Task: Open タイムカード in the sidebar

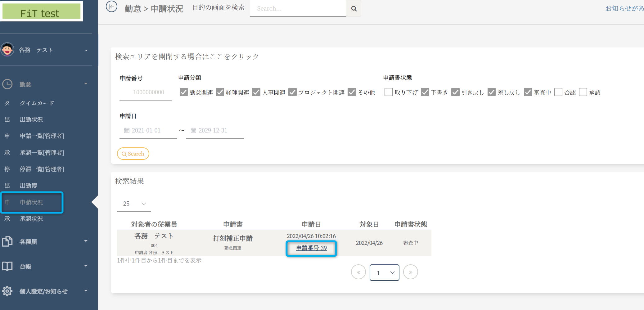Action: click(37, 103)
